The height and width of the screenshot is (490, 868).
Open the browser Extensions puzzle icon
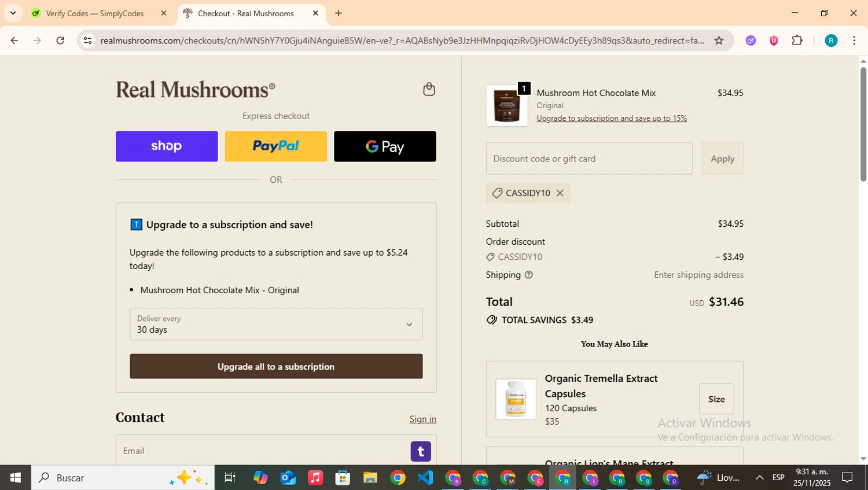[x=797, y=40]
